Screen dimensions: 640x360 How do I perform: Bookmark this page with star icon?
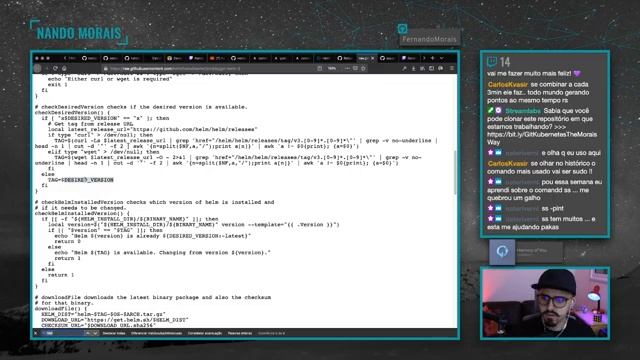(363, 69)
